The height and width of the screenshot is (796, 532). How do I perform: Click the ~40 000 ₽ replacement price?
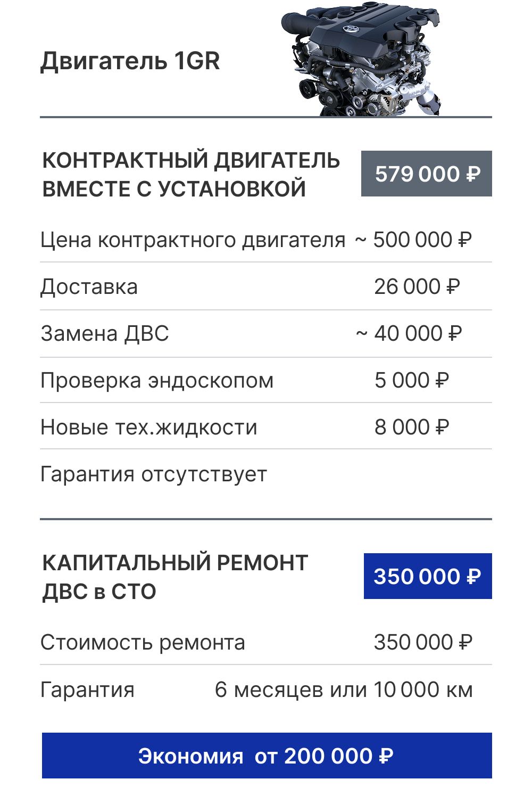tap(409, 334)
